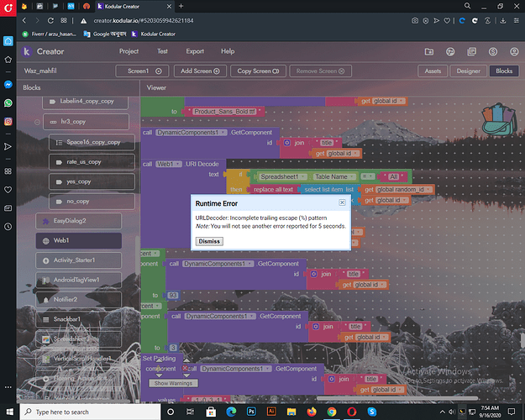Select EasyDialog2 in the Blocks list

pos(79,221)
